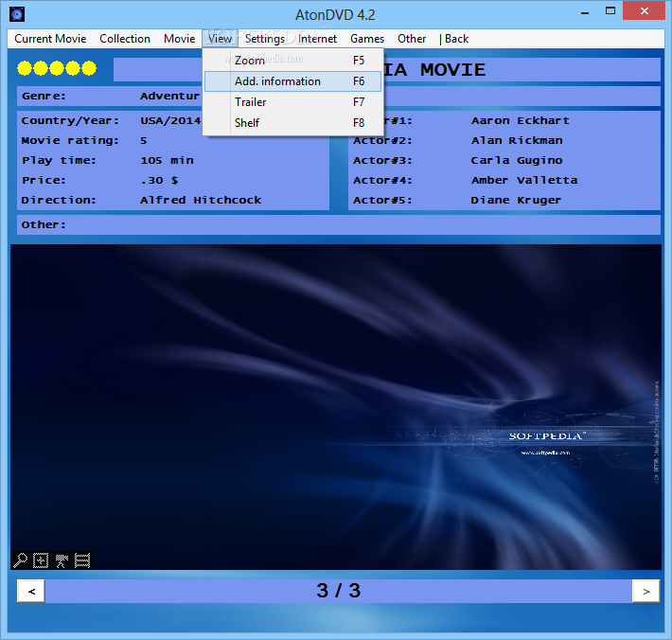Select Add. information in View menu
Viewport: 672px width, 640px height.
[x=293, y=81]
